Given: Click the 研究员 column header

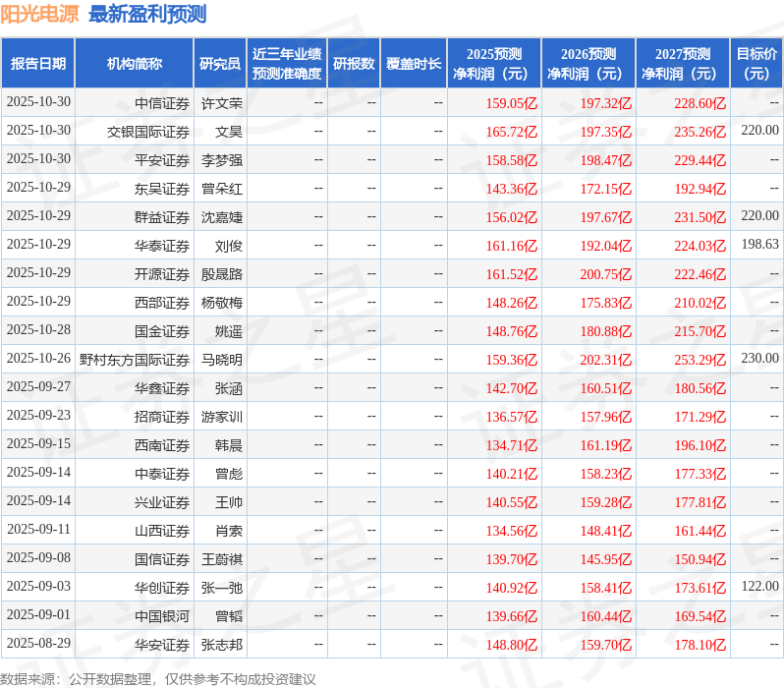Looking at the screenshot, I should [219, 64].
